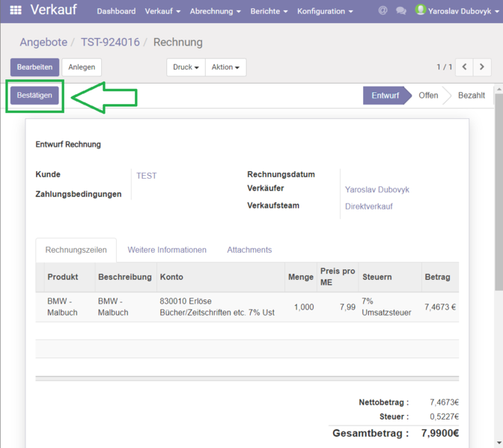
Task: Select the Entwurf status stage
Action: tap(385, 96)
